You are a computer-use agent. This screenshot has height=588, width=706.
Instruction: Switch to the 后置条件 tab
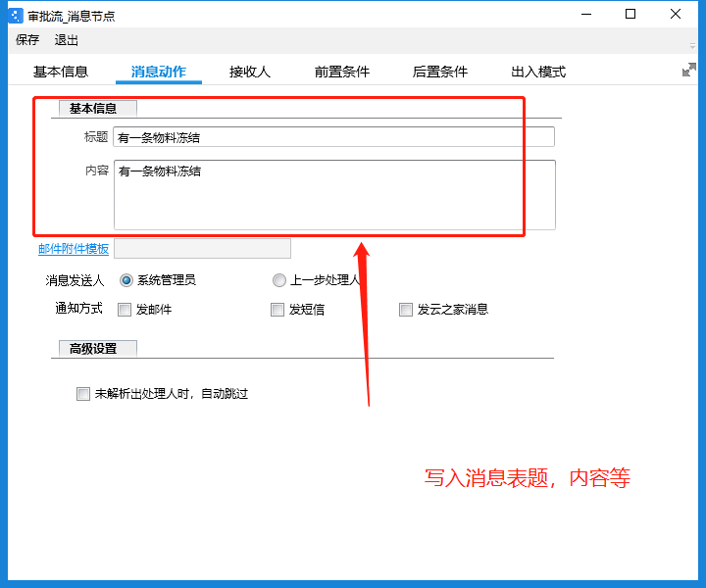[440, 72]
